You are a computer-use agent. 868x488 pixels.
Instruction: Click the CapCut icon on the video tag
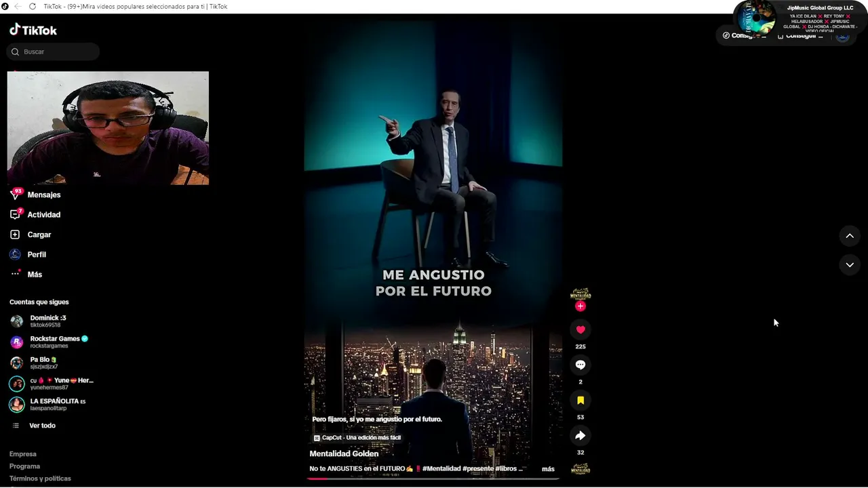tap(317, 438)
